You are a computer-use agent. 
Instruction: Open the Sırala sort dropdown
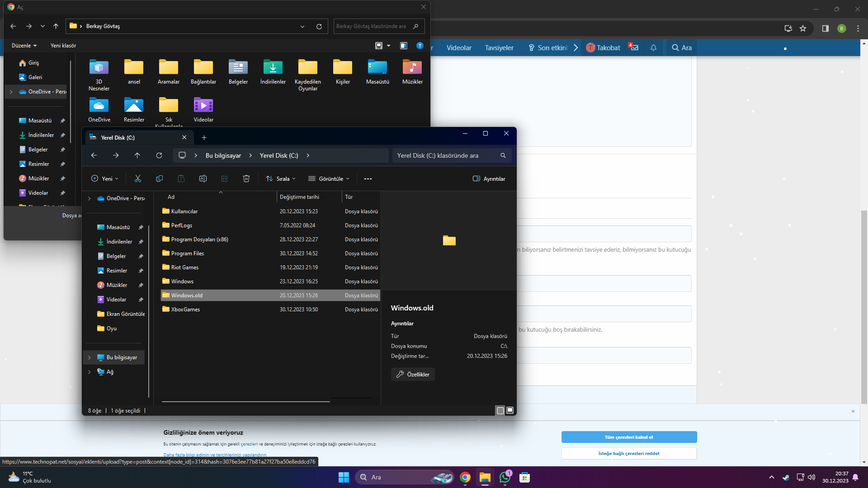point(281,178)
